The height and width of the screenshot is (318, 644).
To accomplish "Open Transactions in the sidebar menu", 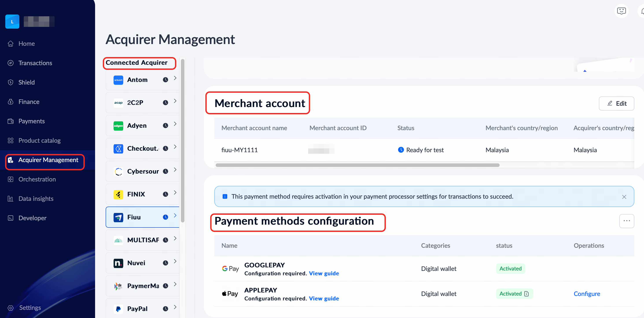I will (35, 63).
